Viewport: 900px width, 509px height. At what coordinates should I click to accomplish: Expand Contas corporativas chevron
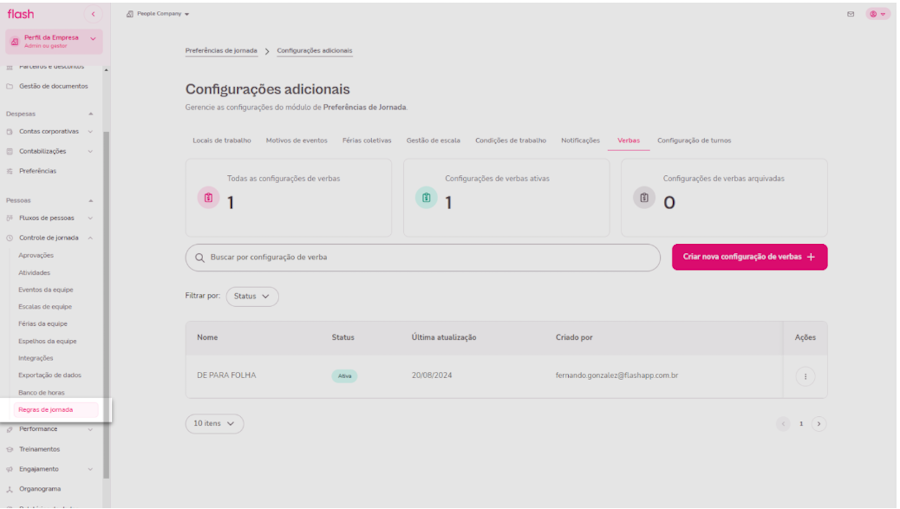point(90,131)
